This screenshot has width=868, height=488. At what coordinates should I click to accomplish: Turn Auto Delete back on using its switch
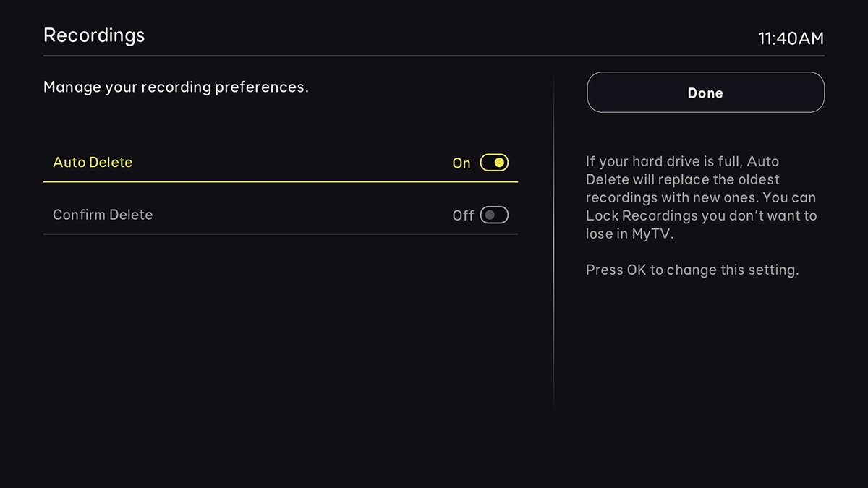(x=494, y=162)
